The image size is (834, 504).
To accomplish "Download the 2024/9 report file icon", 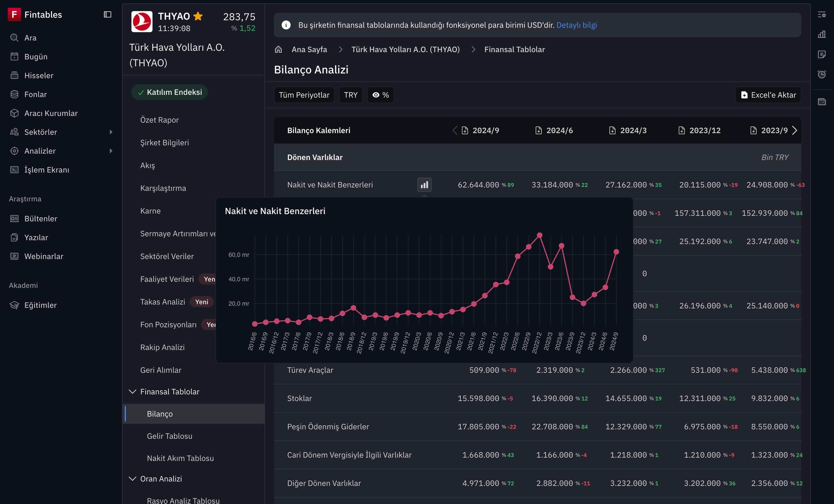I will [x=465, y=130].
